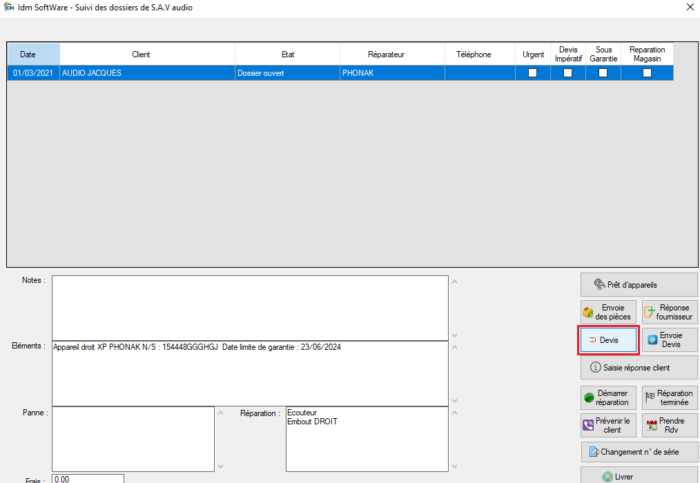Click the Prendre Rdv button
This screenshot has width=700, height=483.
669,425
